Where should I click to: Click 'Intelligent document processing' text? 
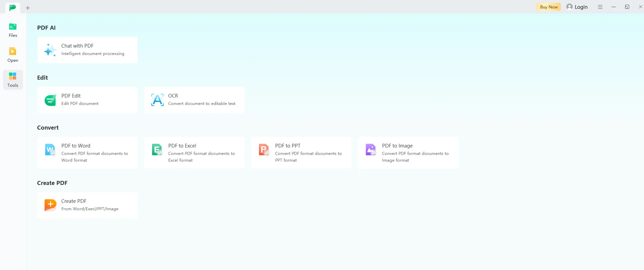(x=93, y=54)
